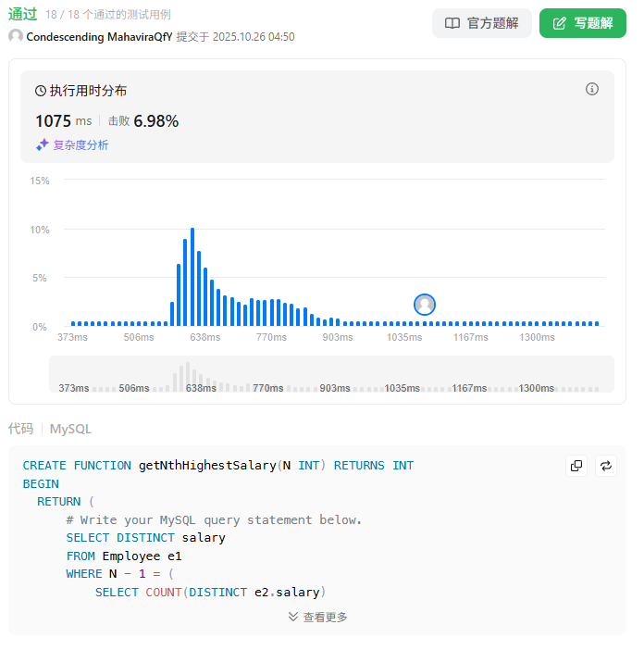
Task: Click the book icon in 官方题解
Action: (x=452, y=23)
